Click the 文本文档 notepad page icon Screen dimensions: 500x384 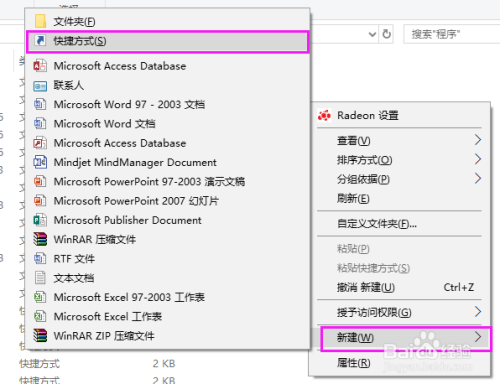point(40,278)
